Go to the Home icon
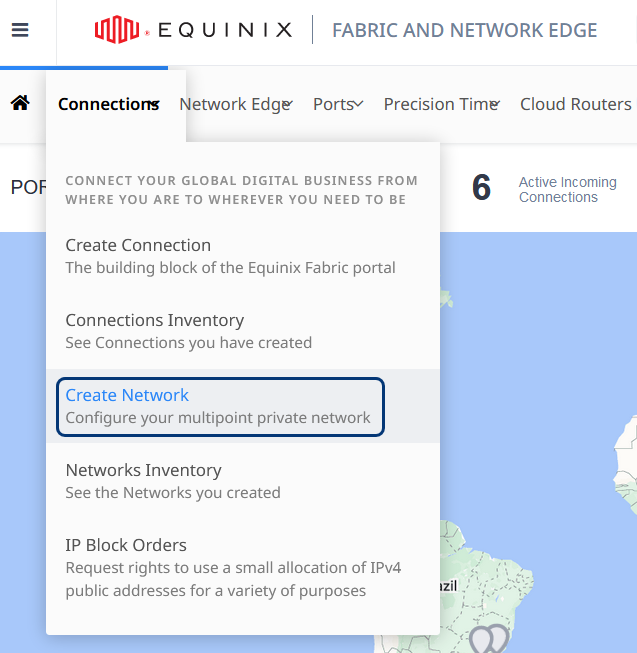The height and width of the screenshot is (653, 637). pos(20,103)
